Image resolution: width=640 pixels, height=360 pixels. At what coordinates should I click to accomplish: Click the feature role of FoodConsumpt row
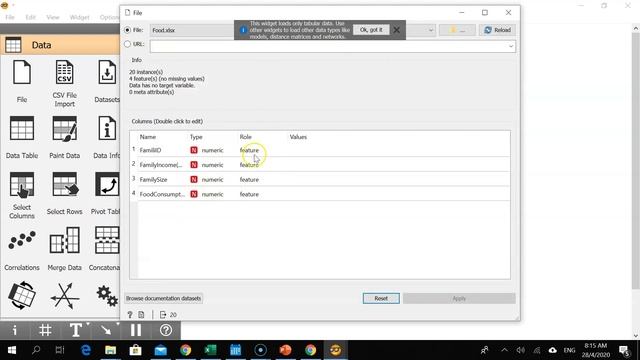[x=249, y=194]
